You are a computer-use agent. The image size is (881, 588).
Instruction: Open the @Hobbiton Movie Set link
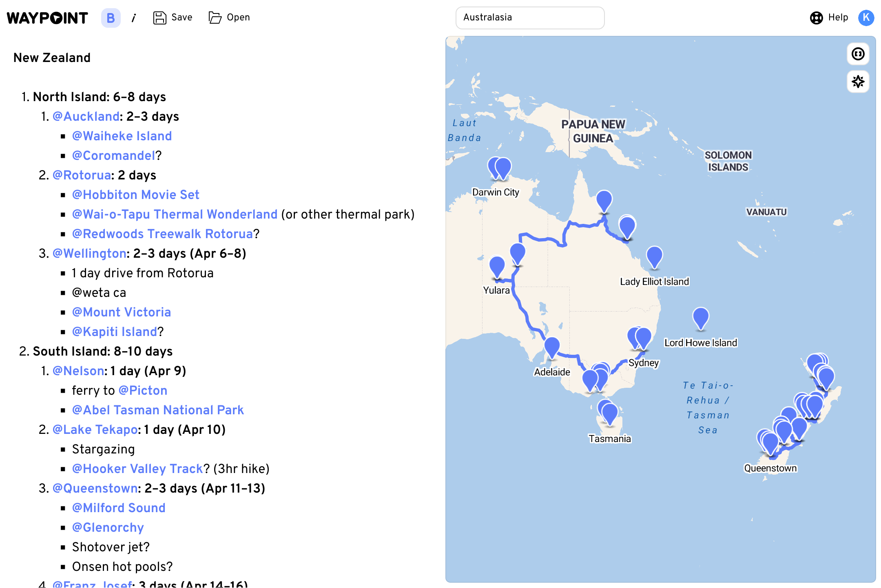136,195
